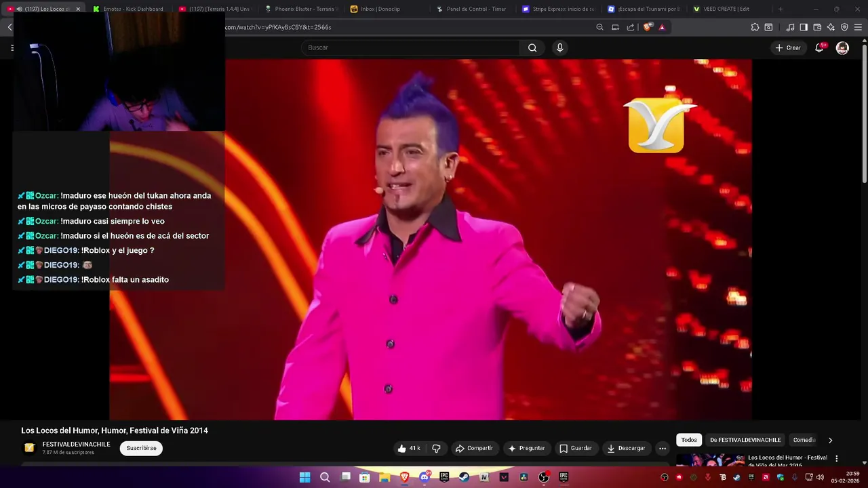Open the Brave Wallet icon
The width and height of the screenshot is (868, 488).
click(817, 27)
